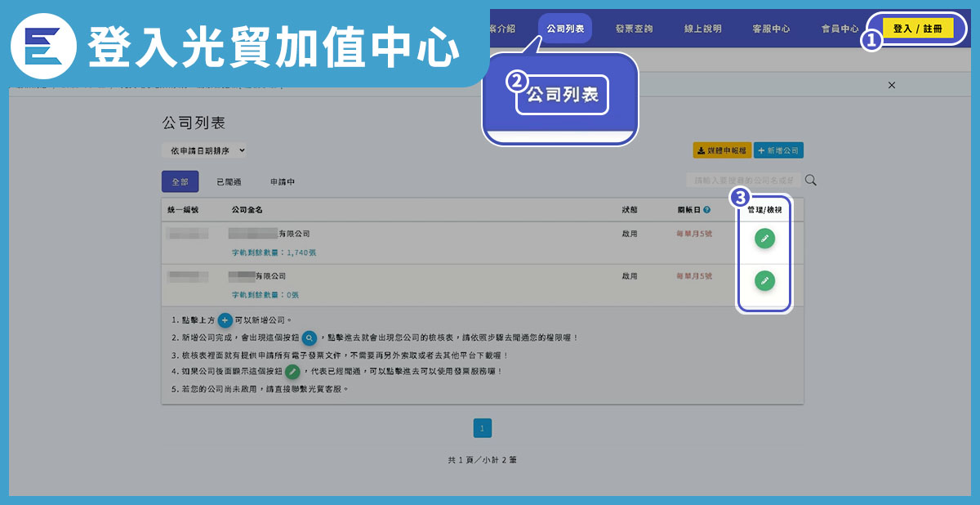Image resolution: width=980 pixels, height=505 pixels.
Task: Click the blue 新增公司 button
Action: (778, 150)
